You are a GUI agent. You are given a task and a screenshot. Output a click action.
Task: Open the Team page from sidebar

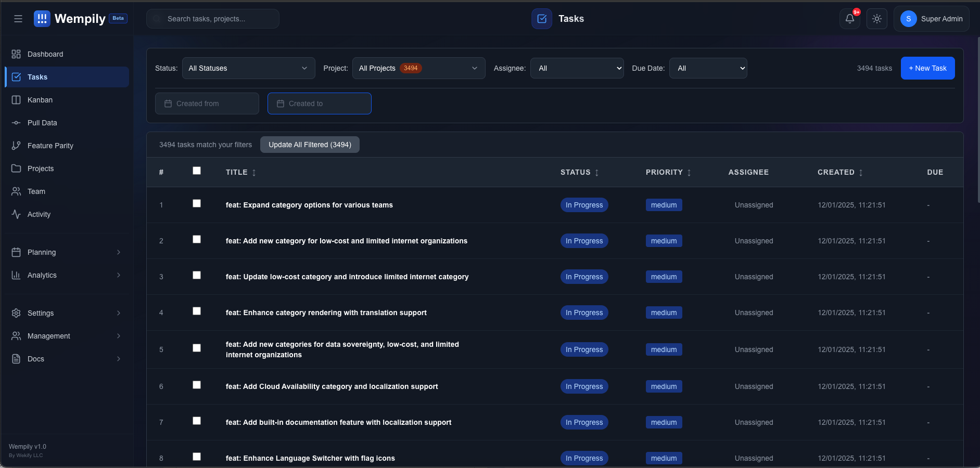(x=36, y=191)
